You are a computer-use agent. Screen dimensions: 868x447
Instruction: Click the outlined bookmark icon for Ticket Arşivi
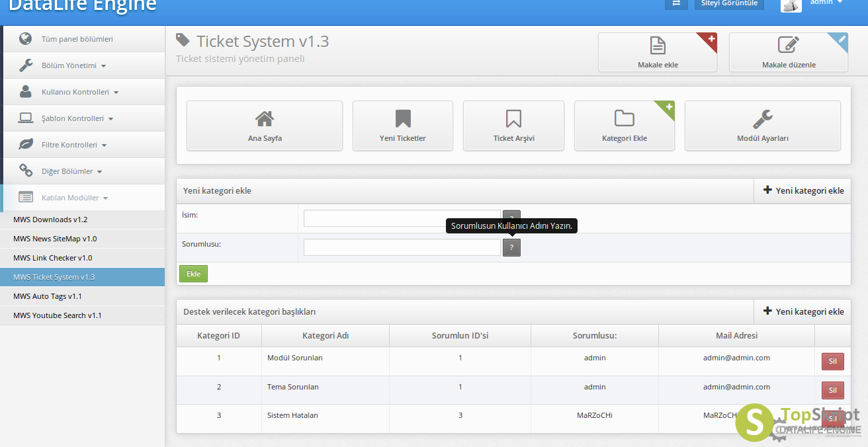tap(513, 118)
